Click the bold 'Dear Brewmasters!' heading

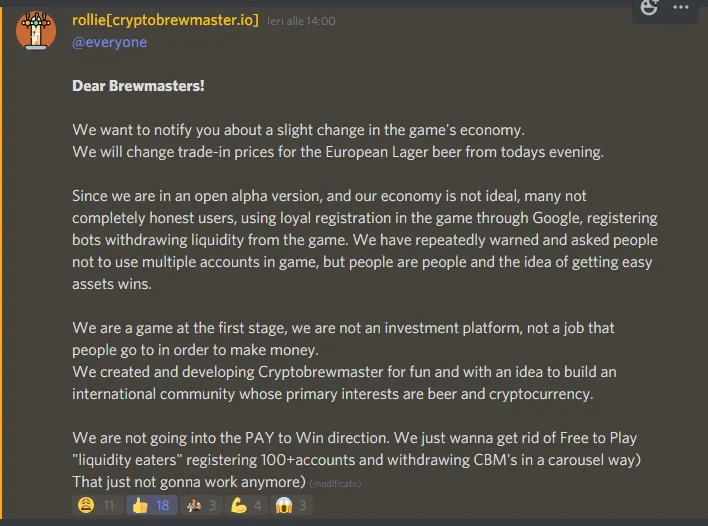click(138, 86)
